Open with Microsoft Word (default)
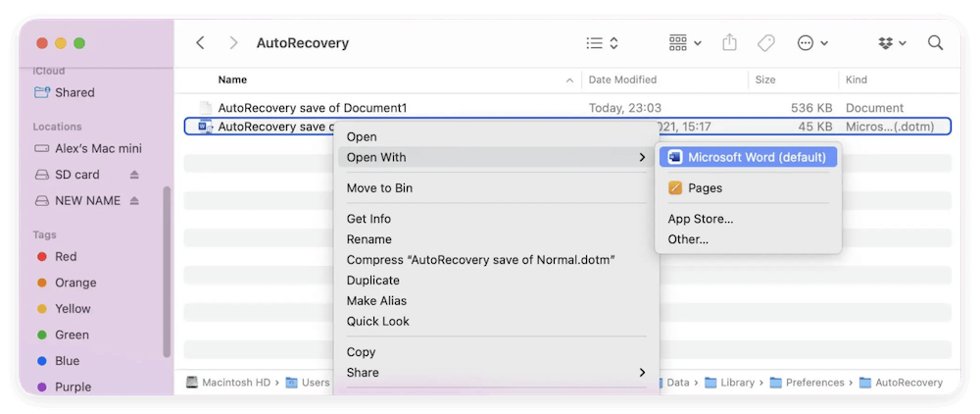The width and height of the screenshot is (980, 414). [748, 158]
